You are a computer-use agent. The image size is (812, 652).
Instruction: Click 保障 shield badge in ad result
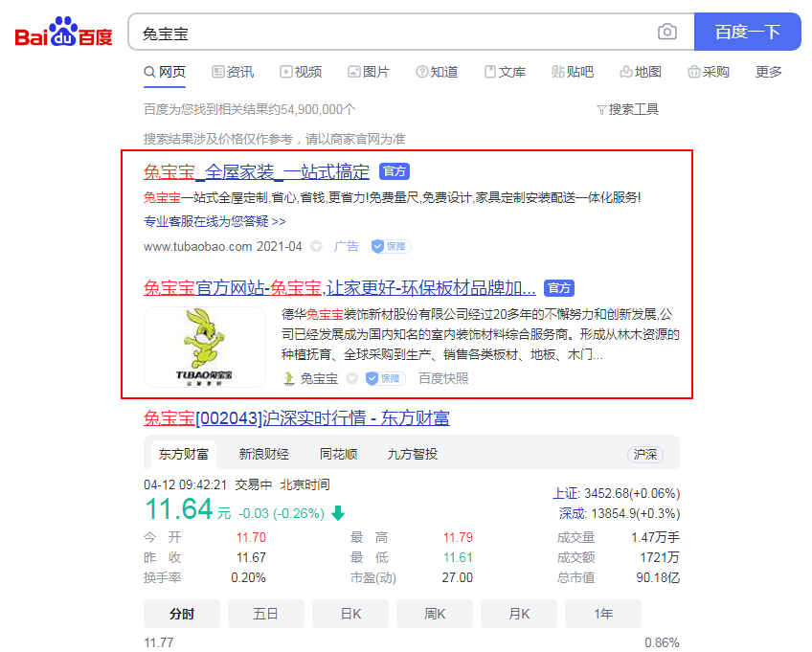point(391,246)
